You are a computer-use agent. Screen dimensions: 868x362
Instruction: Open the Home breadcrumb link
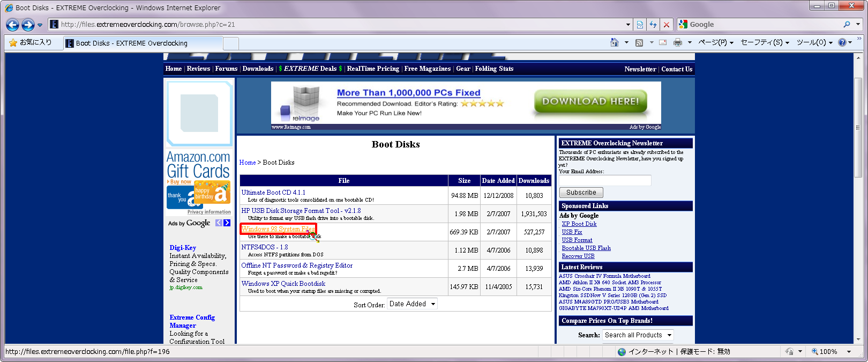[248, 162]
